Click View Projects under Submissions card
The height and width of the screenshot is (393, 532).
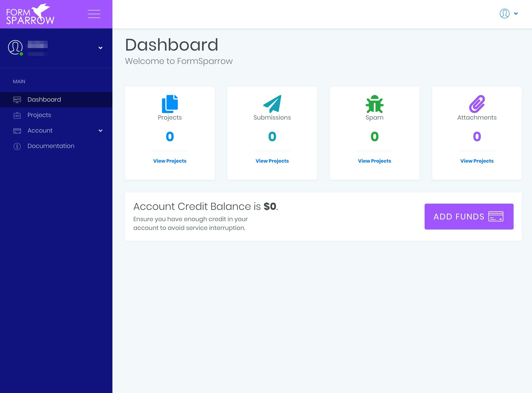272,161
